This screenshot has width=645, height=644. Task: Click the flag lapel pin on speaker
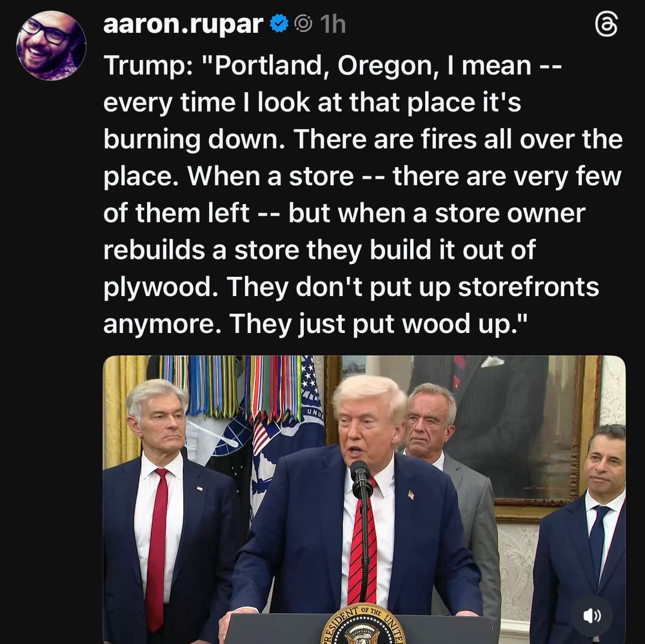pyautogui.click(x=410, y=494)
